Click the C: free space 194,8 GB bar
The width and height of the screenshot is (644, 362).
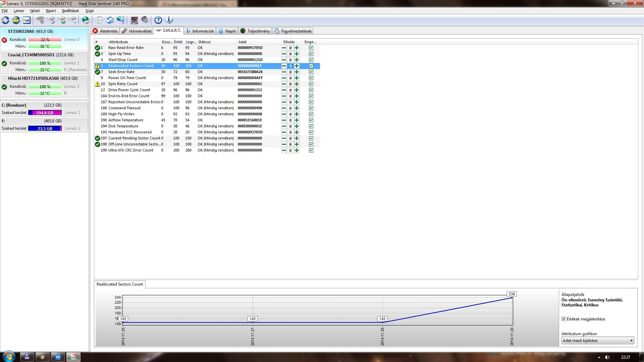click(x=45, y=113)
